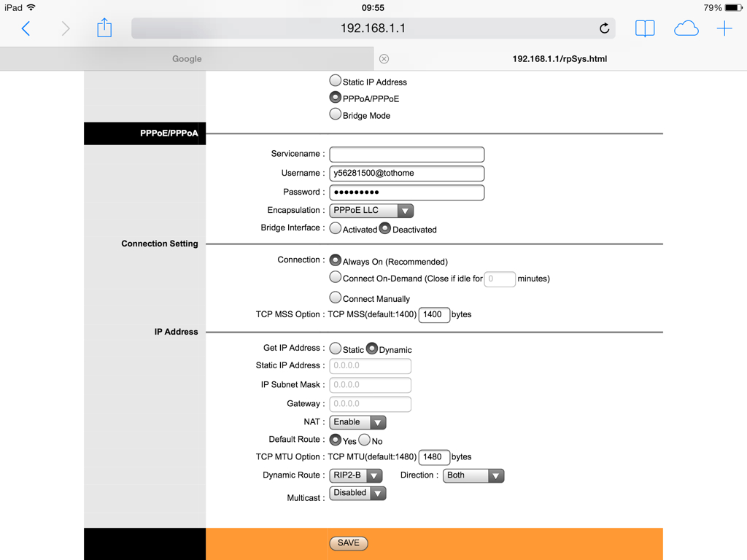The width and height of the screenshot is (747, 560).
Task: Click the Connection Setting section label
Action: coord(160,244)
